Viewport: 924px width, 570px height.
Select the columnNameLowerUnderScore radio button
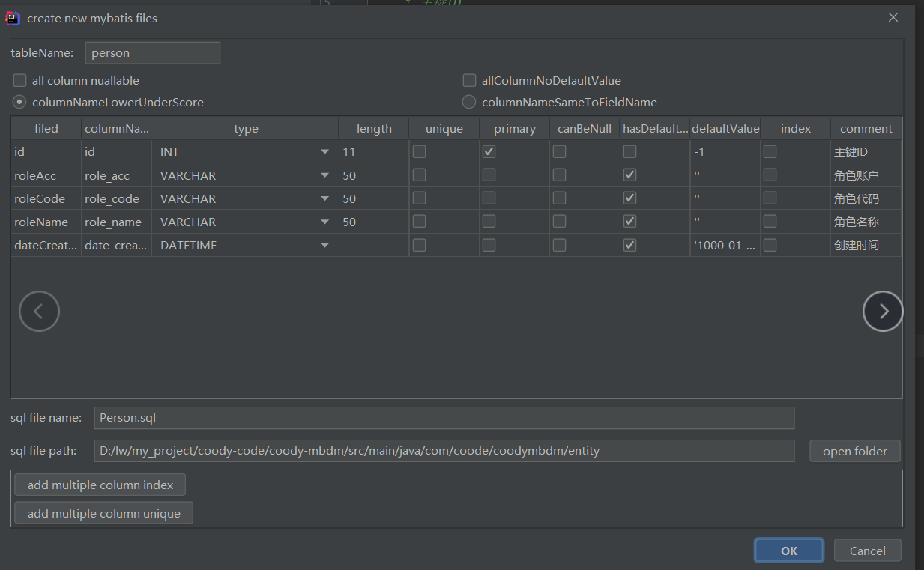(19, 102)
